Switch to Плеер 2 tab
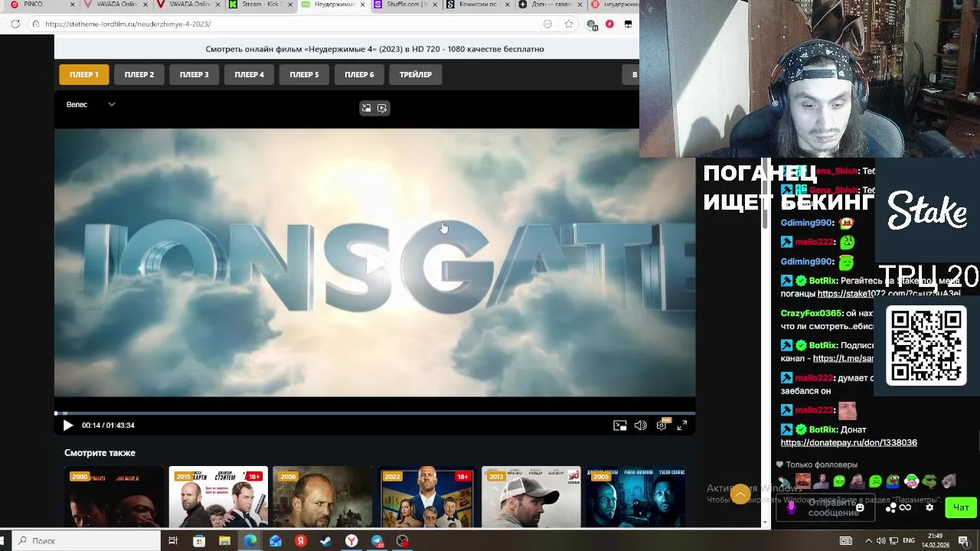Screen dimensions: 980x551 click(x=139, y=74)
